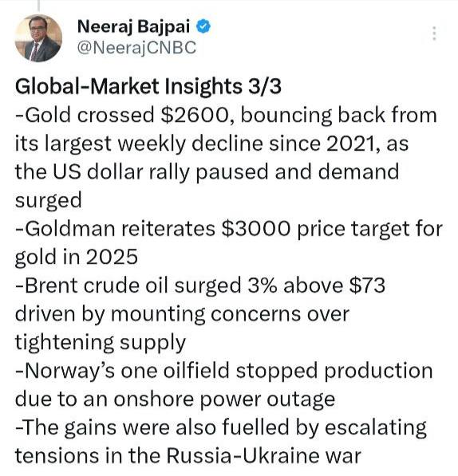Click the gains fuelled by escalating line
The width and height of the screenshot is (458, 476).
coord(221,427)
